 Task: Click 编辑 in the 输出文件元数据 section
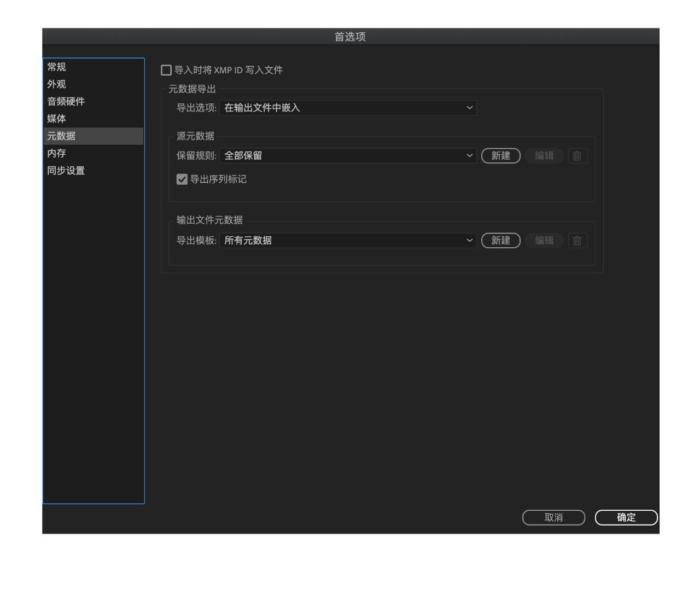[x=544, y=241]
